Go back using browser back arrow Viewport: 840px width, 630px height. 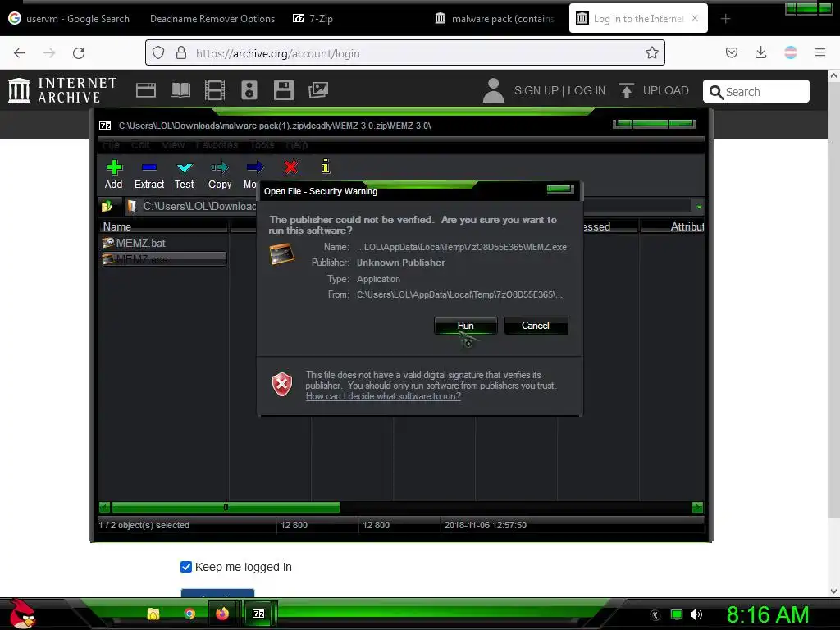20,53
